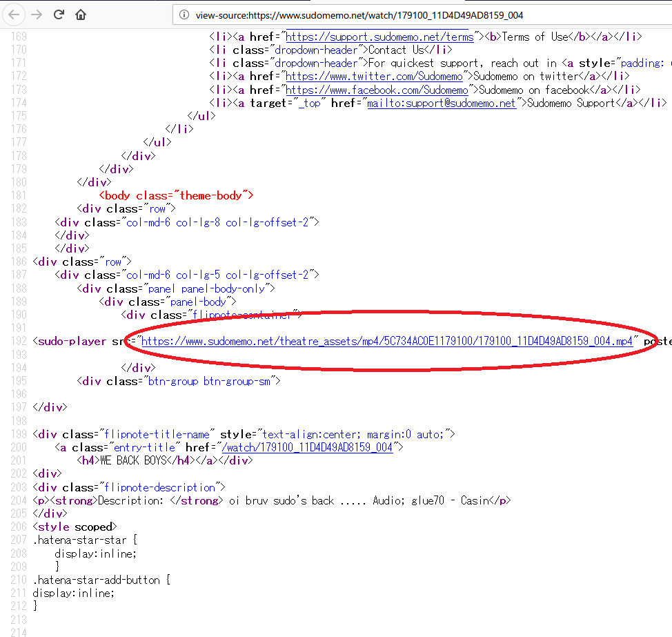672x637 pixels.
Task: Go forward using the forward arrow
Action: (x=37, y=15)
